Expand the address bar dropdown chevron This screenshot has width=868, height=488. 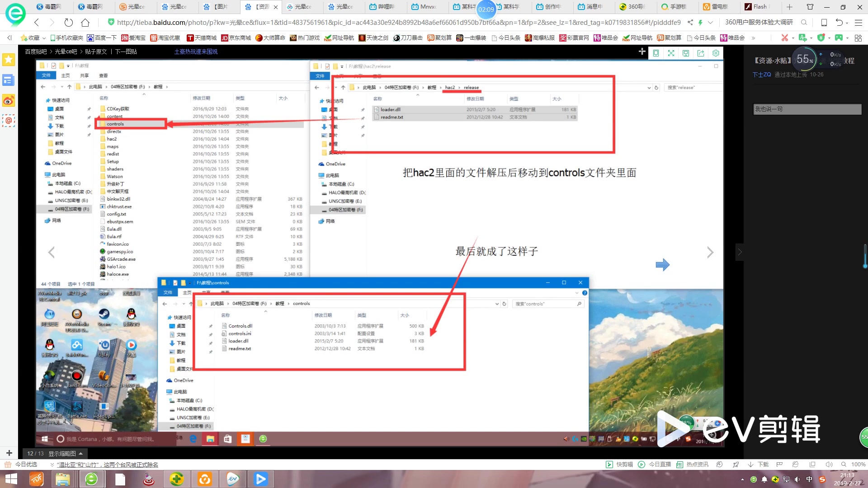click(710, 22)
